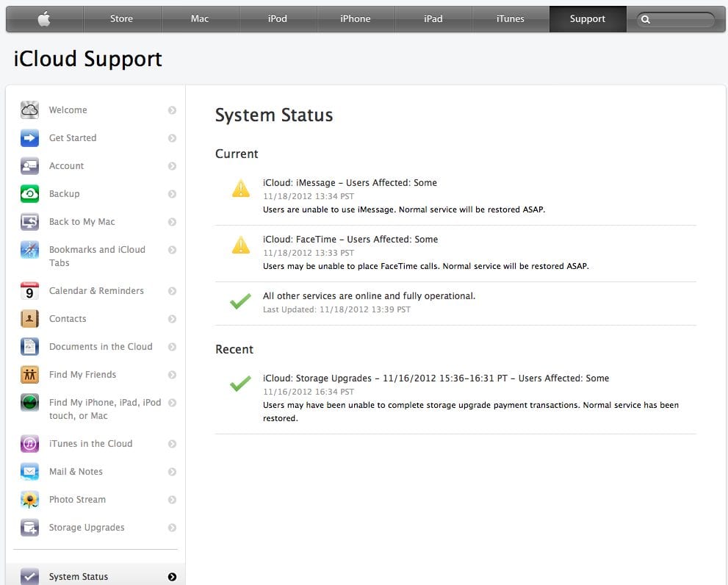Select the Mail & Notes envelope icon

(x=30, y=472)
